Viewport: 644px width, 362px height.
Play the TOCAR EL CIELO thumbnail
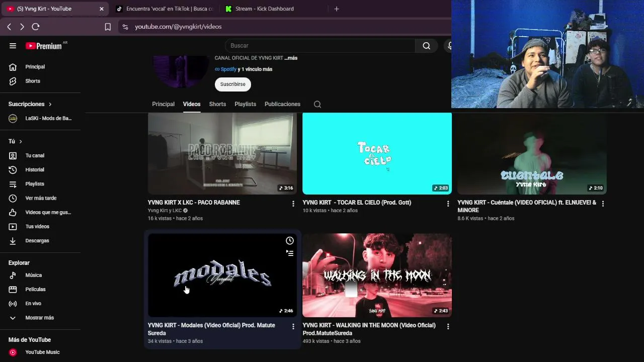pos(377,153)
